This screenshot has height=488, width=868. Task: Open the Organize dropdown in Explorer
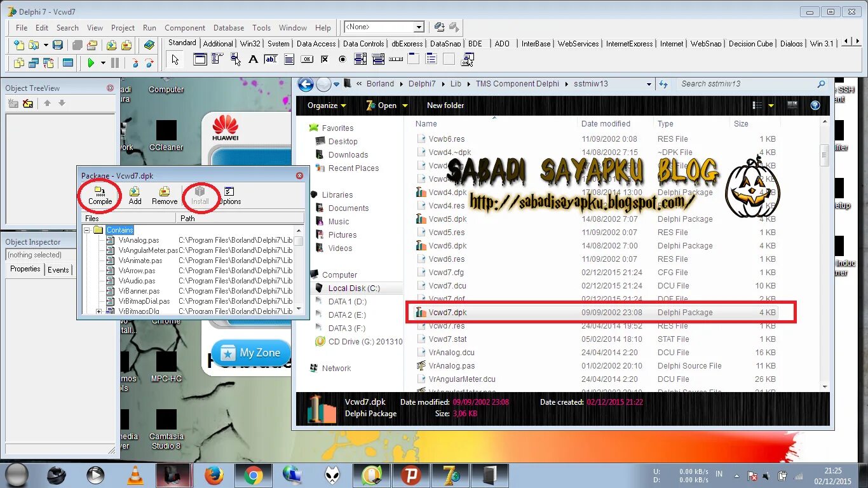(327, 105)
